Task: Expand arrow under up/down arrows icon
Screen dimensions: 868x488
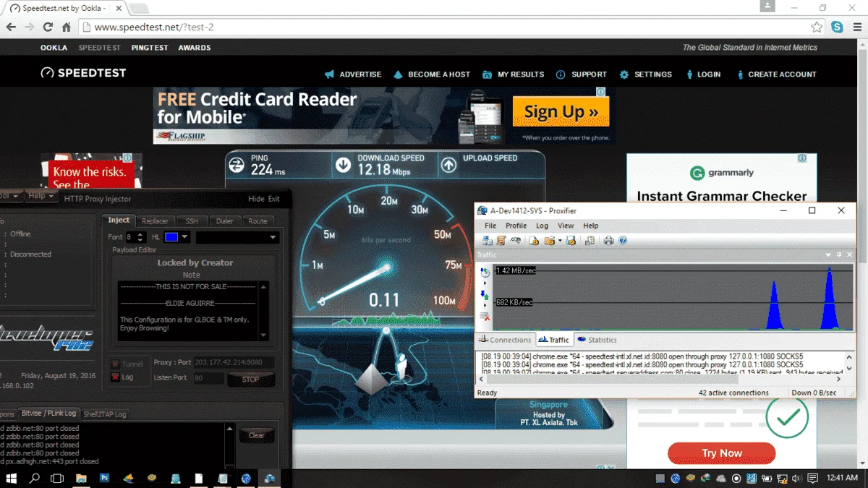Action: (x=485, y=304)
